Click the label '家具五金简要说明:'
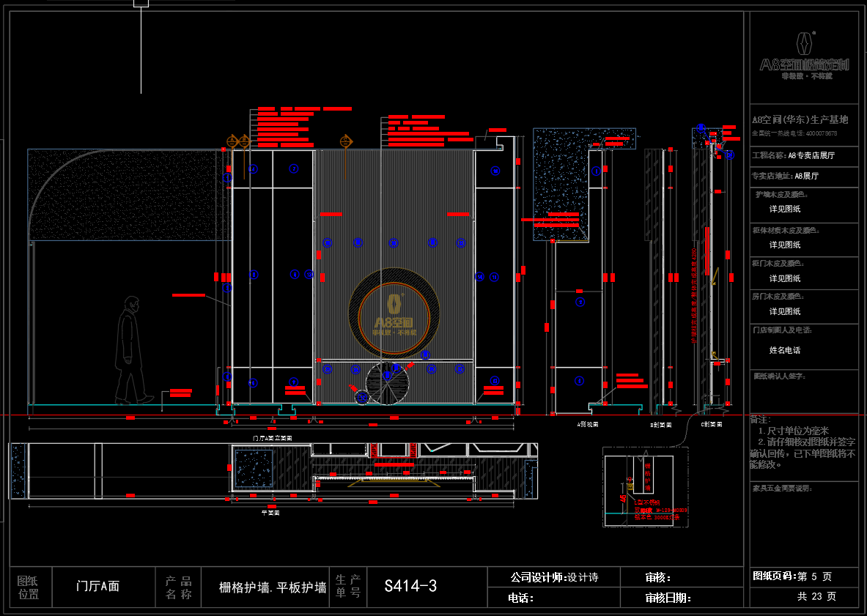867x616 pixels. coord(781,489)
